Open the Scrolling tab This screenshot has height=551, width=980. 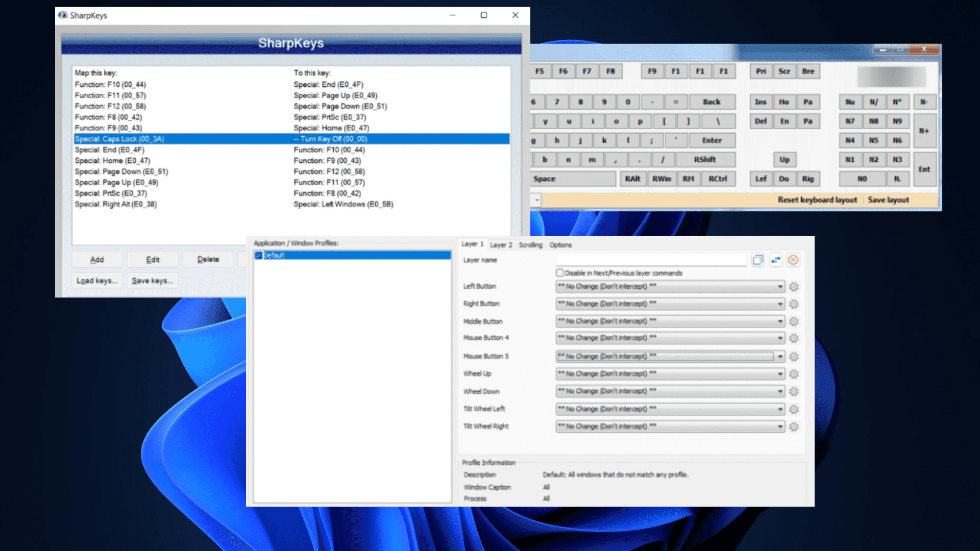530,245
